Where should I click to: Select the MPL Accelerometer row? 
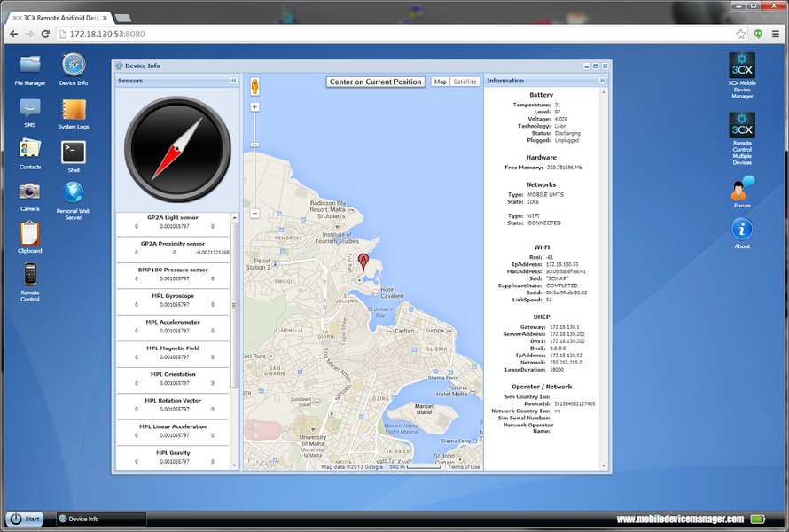[173, 326]
